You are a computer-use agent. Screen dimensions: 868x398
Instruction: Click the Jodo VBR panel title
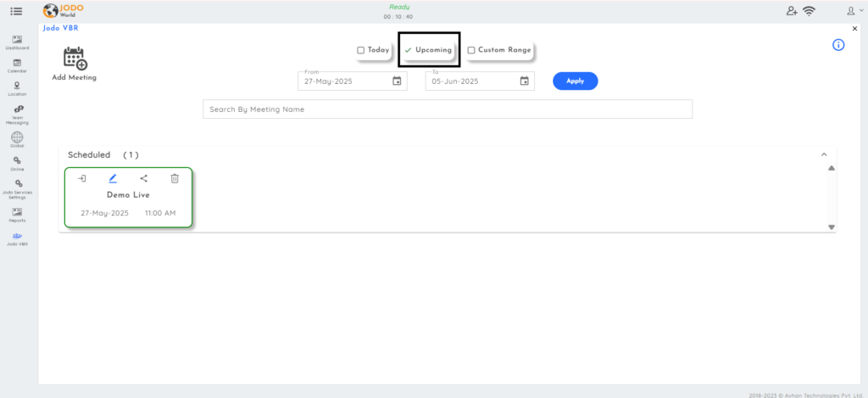pos(60,28)
